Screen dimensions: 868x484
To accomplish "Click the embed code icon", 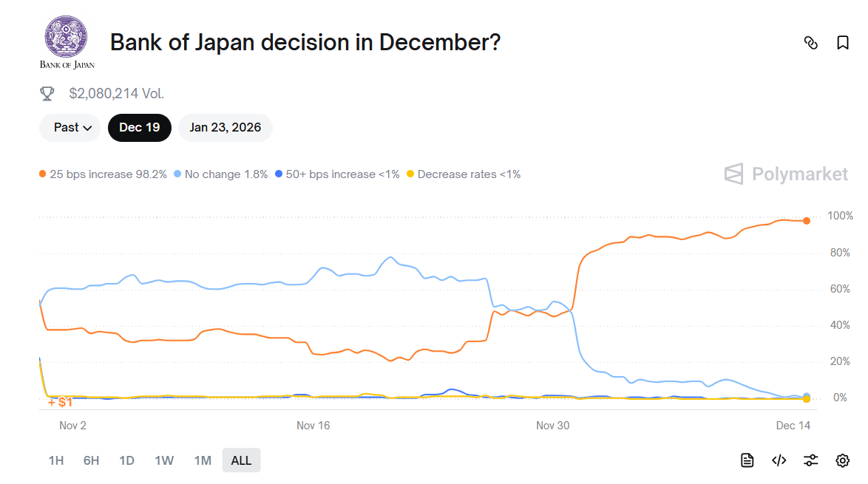I will pos(779,460).
